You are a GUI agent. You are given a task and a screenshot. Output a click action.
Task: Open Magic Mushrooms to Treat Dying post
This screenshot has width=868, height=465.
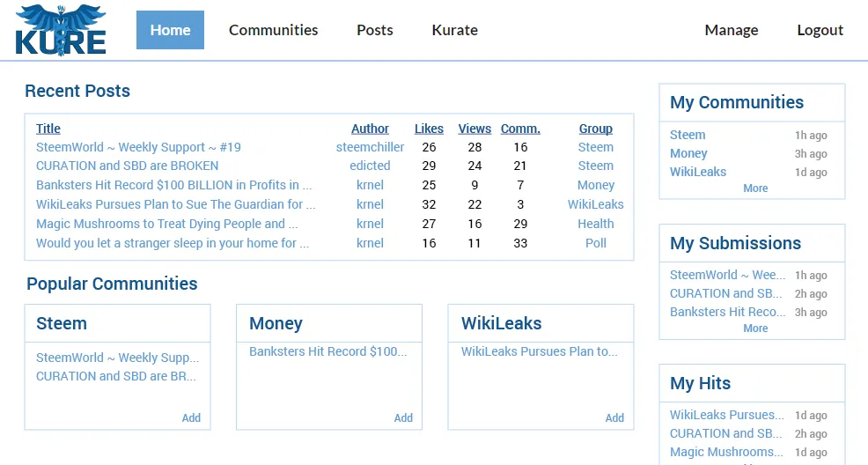click(x=166, y=224)
